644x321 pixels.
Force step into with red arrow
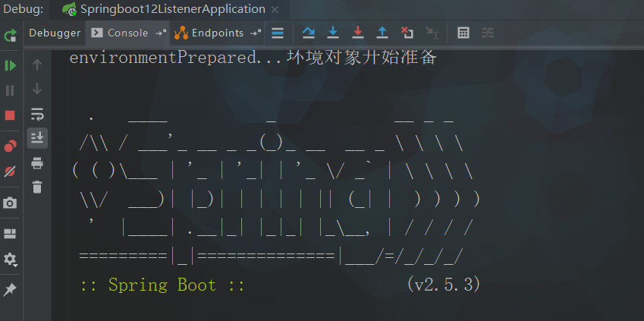coord(358,33)
